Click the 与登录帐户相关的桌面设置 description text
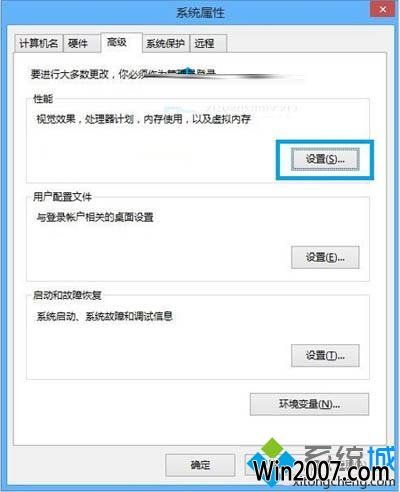Screen dimensions: 400x492 95,217
